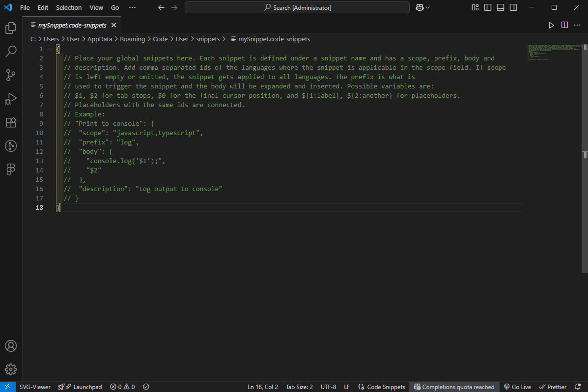Toggle the bottom panel
Image resolution: width=588 pixels, height=392 pixels.
501,7
